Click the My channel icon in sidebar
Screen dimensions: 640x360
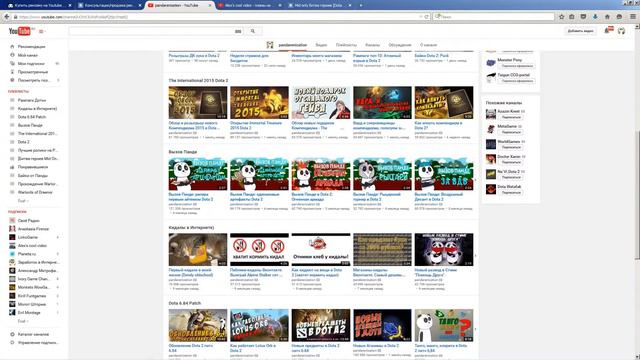point(12,55)
